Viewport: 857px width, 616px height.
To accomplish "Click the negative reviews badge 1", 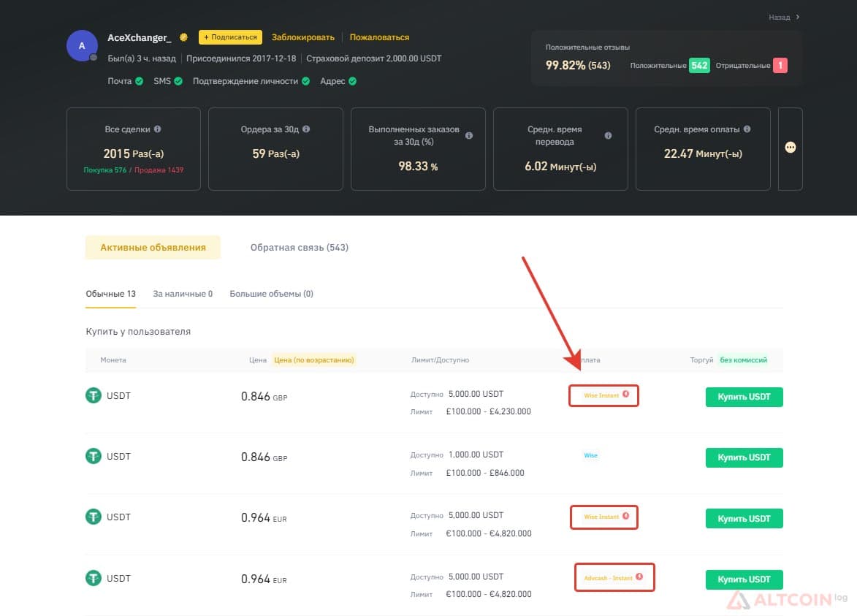I will click(x=780, y=65).
